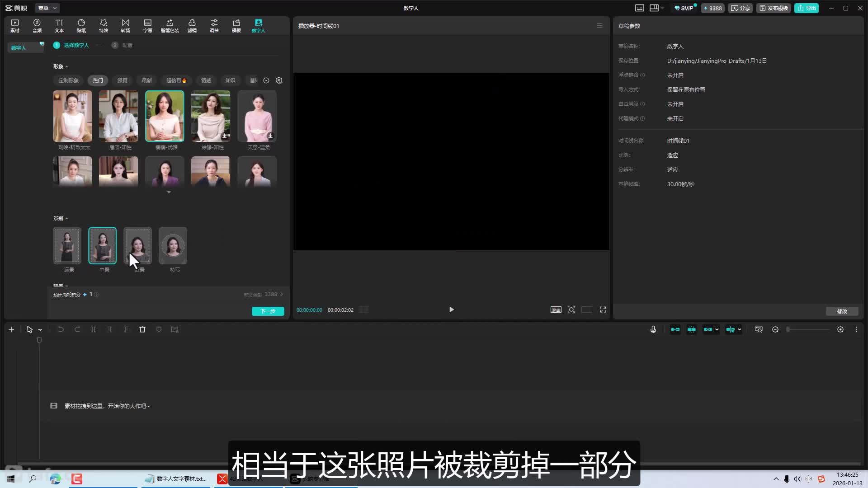The width and height of the screenshot is (868, 488).
Task: Open selection tool mode dropdown arrow
Action: pos(40,330)
